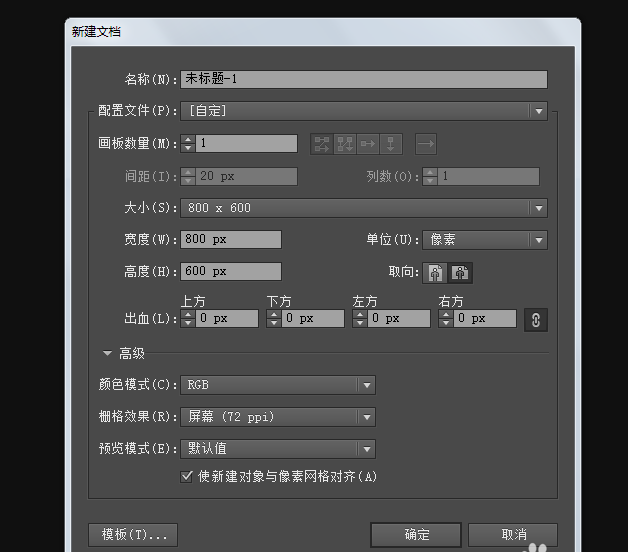Click the 列数 columns stepper

pyautogui.click(x=430, y=176)
